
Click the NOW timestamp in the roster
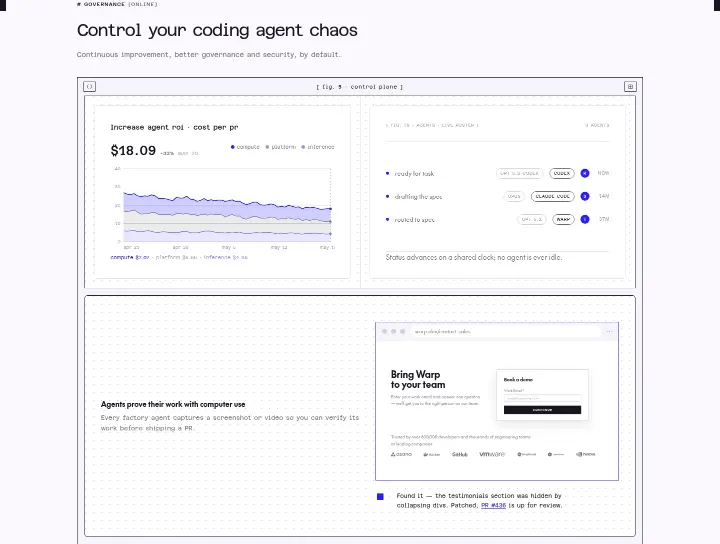pyautogui.click(x=603, y=173)
